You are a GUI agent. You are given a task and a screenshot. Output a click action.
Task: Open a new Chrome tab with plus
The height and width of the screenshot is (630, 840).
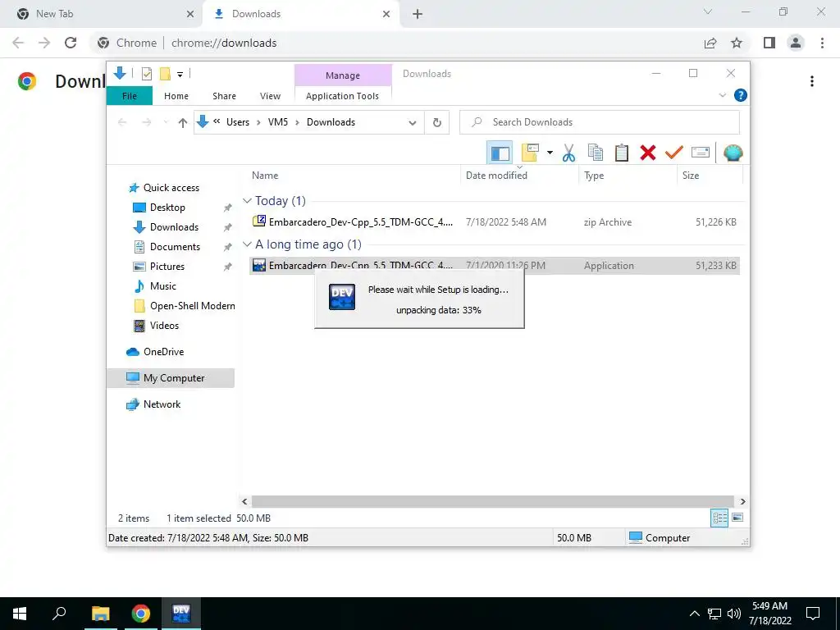pyautogui.click(x=418, y=14)
